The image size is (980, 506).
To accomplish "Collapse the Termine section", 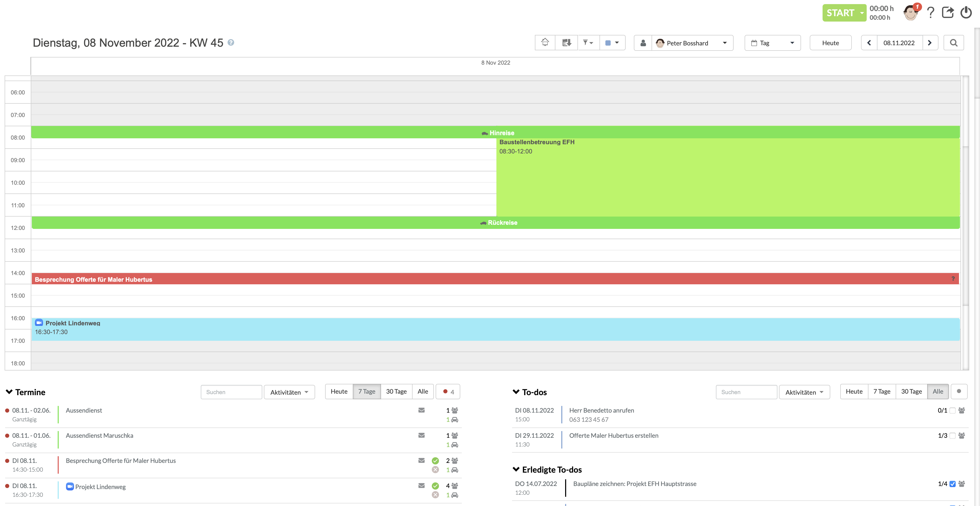I will coord(9,392).
